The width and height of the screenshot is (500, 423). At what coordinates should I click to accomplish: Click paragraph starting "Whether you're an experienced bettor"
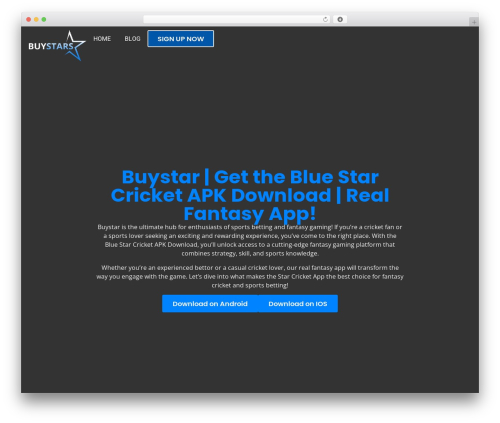[250, 276]
